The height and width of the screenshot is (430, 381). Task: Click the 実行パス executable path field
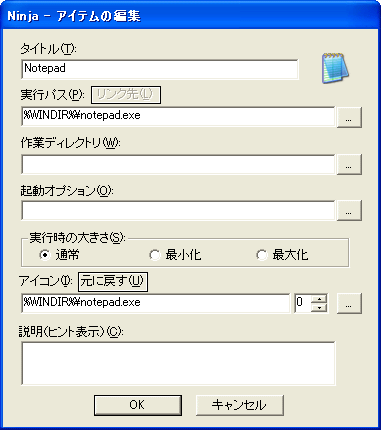point(178,116)
